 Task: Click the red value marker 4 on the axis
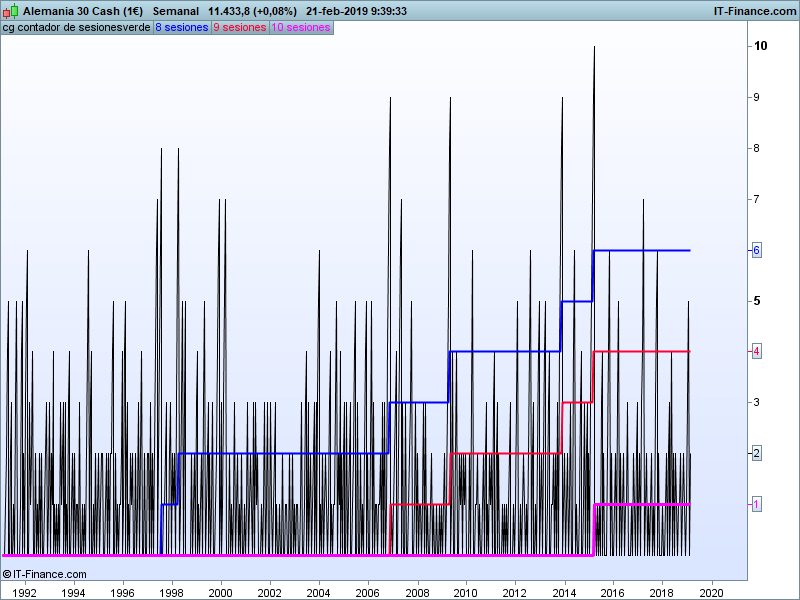point(757,351)
